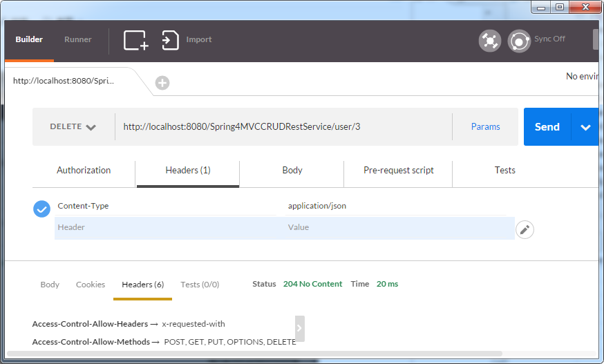Click the Import label
The width and height of the screenshot is (604, 364).
(199, 39)
